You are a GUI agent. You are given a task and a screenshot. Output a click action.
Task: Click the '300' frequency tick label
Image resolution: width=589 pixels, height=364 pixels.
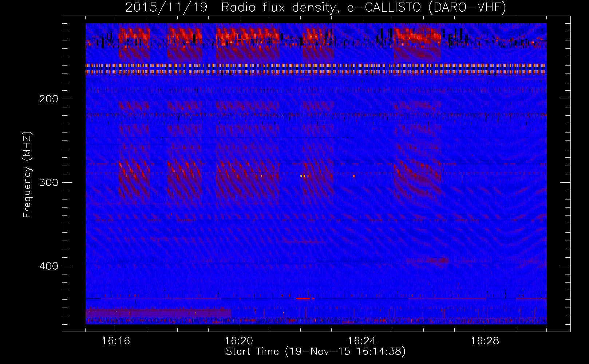pos(49,182)
